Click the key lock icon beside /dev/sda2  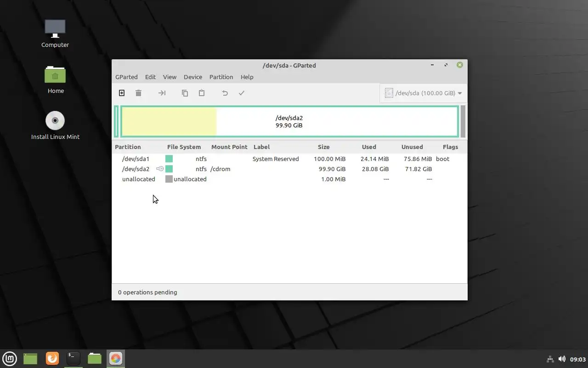160,169
